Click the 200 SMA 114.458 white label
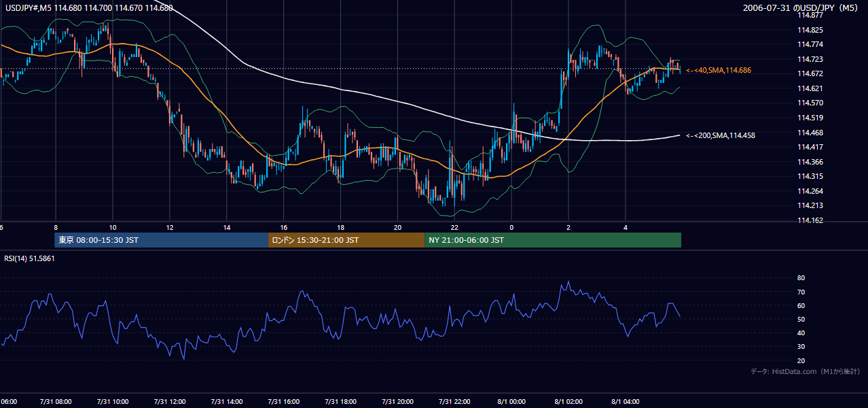The width and height of the screenshot is (868, 408). (x=720, y=135)
